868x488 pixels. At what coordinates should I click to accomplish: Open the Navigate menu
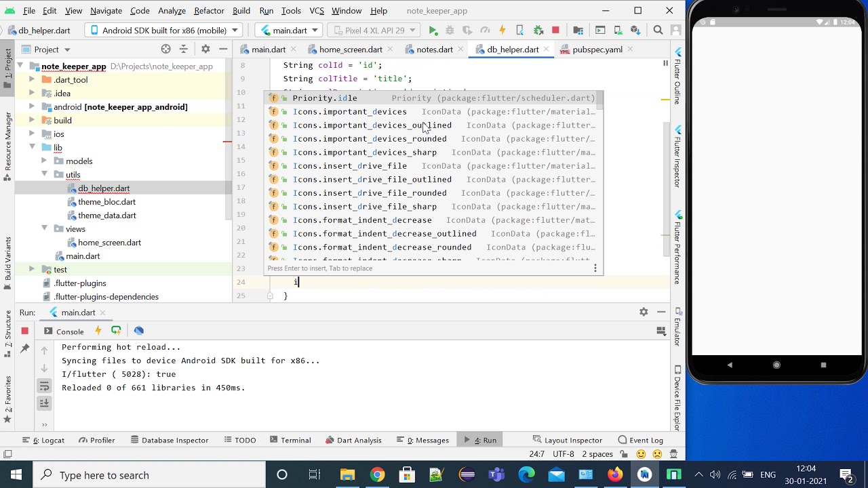[x=106, y=10]
